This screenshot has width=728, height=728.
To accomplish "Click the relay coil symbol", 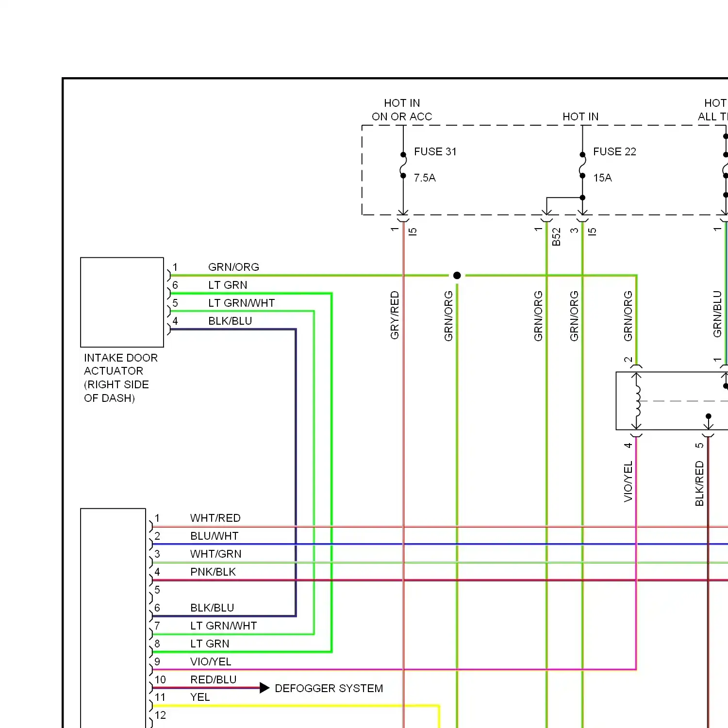I will point(637,401).
